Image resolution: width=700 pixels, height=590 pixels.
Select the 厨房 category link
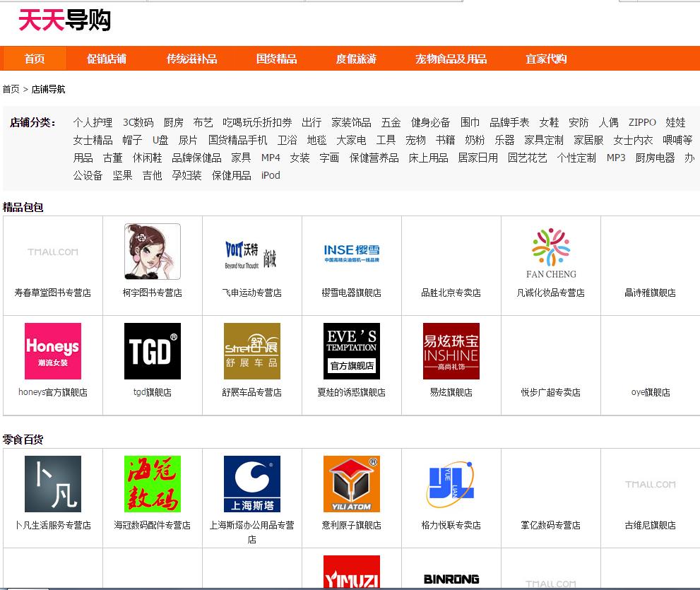click(x=173, y=122)
